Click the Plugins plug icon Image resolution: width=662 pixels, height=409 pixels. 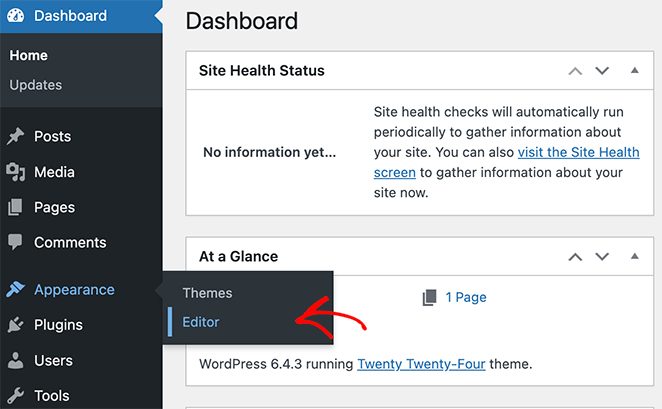pos(16,325)
